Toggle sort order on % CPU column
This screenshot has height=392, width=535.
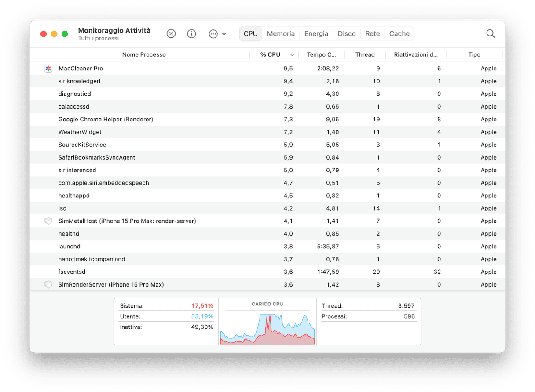[x=275, y=55]
